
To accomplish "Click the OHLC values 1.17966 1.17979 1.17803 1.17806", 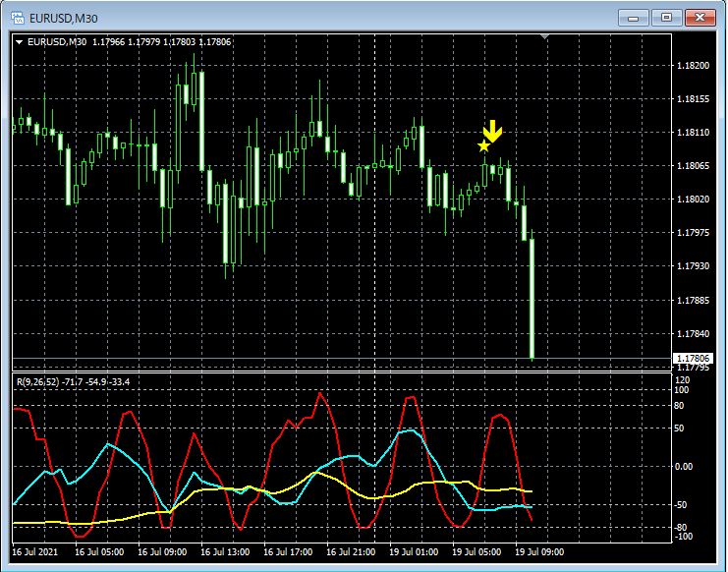I will (161, 42).
